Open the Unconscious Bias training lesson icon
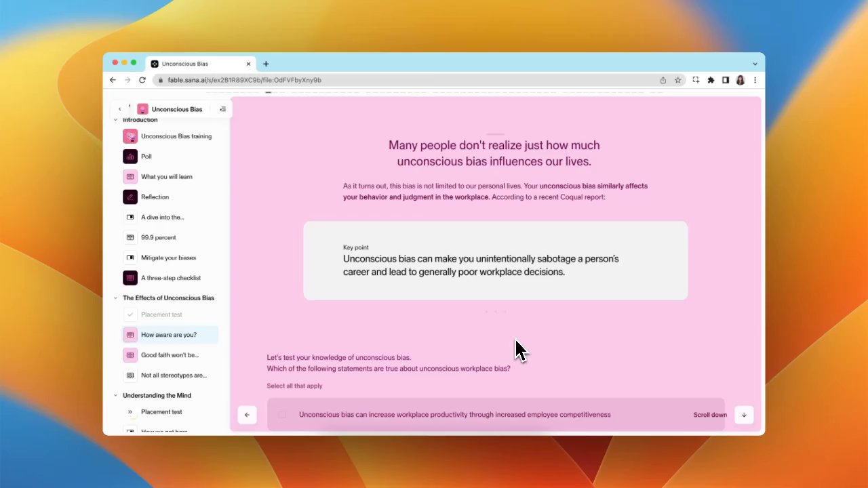The height and width of the screenshot is (488, 868). 130,136
